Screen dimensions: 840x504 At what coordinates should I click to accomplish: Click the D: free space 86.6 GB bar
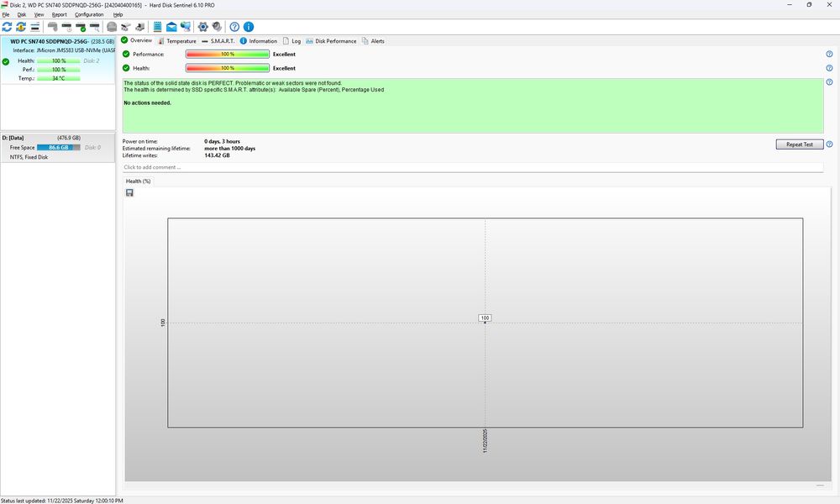click(59, 147)
